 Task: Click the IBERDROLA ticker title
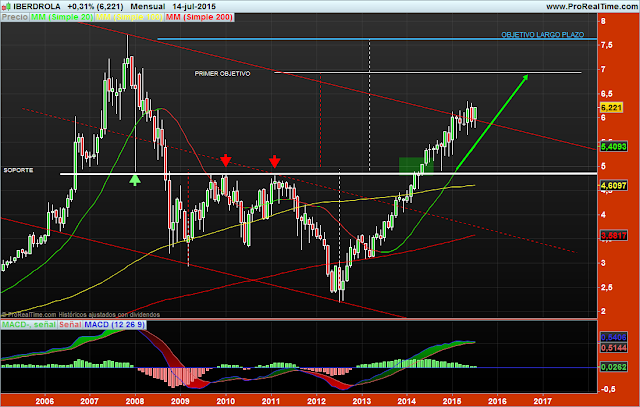pyautogui.click(x=37, y=6)
